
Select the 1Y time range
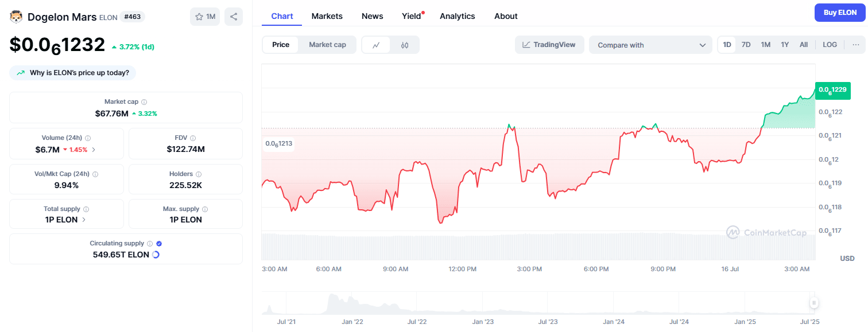pyautogui.click(x=785, y=45)
